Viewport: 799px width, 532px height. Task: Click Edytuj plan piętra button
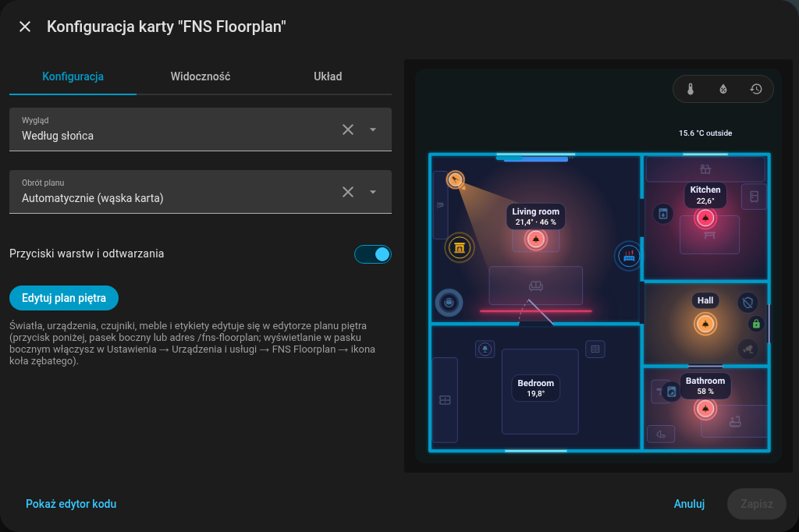coord(64,298)
